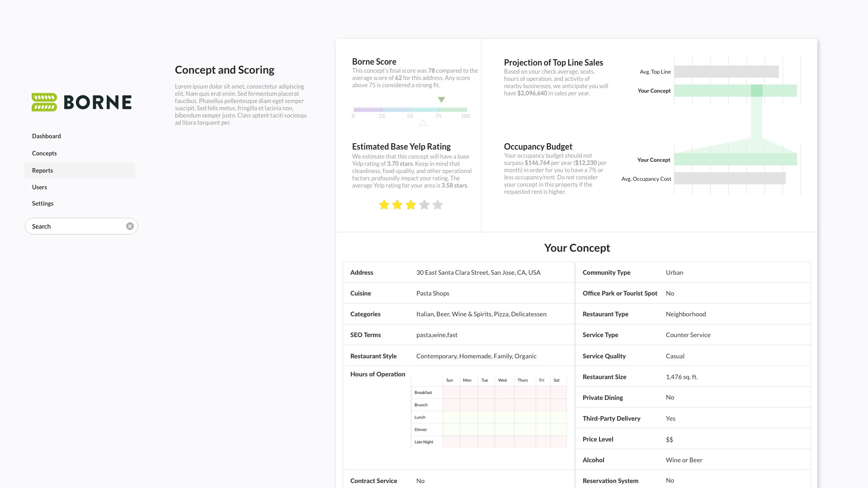The width and height of the screenshot is (868, 488).
Task: Click the Community Type value 'Urban'
Action: point(675,272)
